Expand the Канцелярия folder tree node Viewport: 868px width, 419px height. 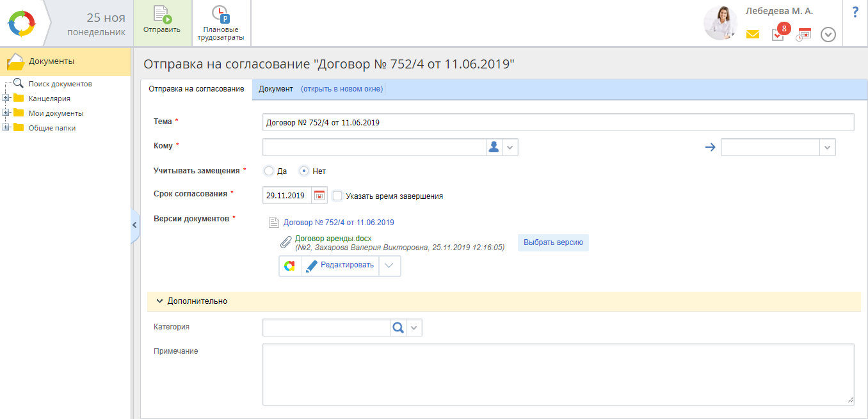click(6, 99)
